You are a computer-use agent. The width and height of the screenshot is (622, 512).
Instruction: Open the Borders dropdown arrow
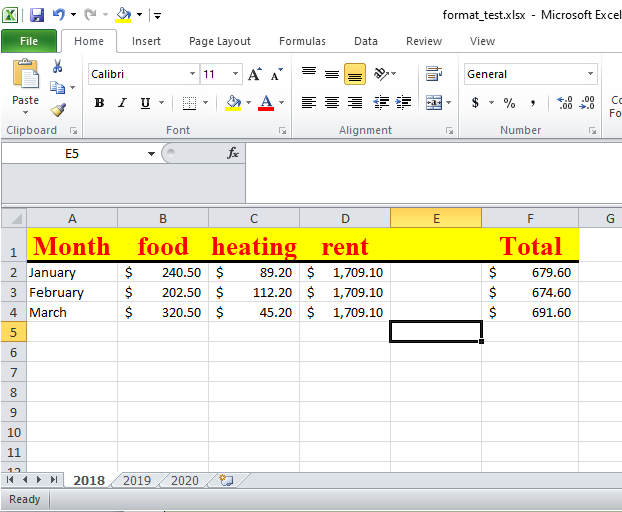[x=205, y=103]
